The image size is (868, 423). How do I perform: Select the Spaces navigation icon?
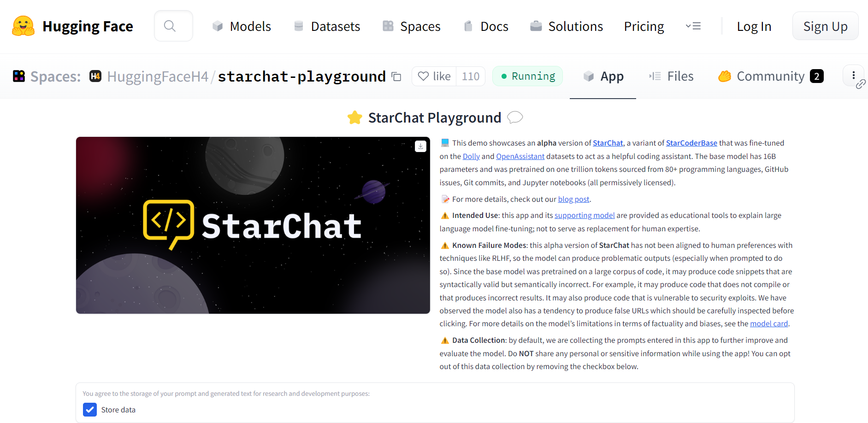coord(388,26)
